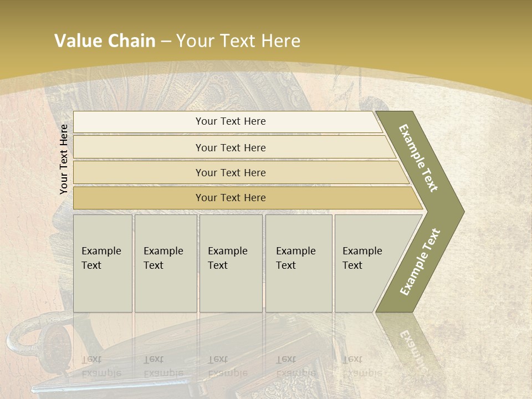This screenshot has width=532, height=399.
Task: Select the upper 'Example Text' label on the chevron arrow
Action: pyautogui.click(x=418, y=158)
